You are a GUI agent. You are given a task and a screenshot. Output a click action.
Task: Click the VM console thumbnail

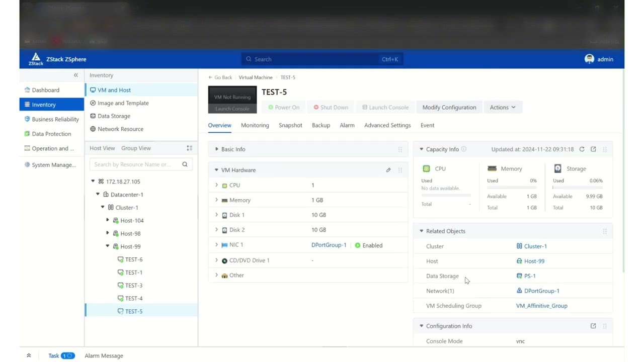[232, 100]
